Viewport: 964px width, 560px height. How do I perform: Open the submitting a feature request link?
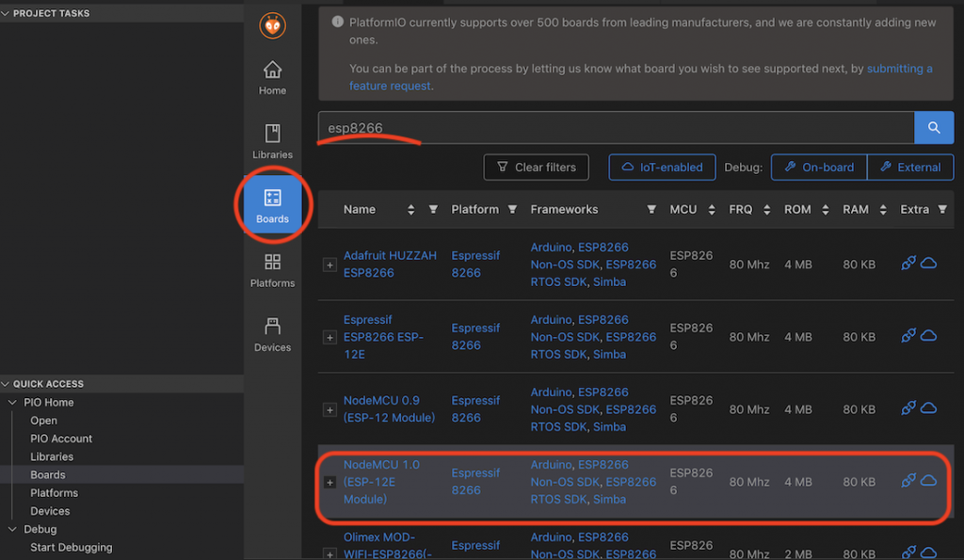click(x=899, y=69)
